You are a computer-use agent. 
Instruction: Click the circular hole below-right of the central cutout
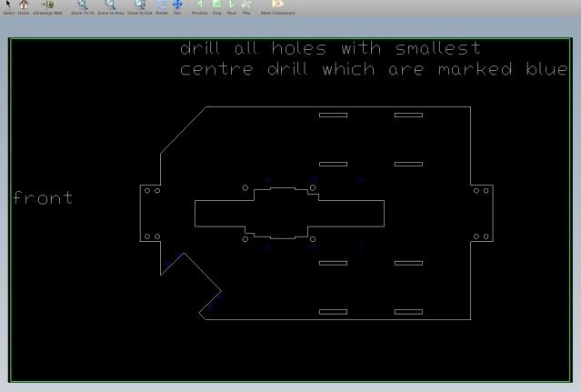[x=313, y=239]
